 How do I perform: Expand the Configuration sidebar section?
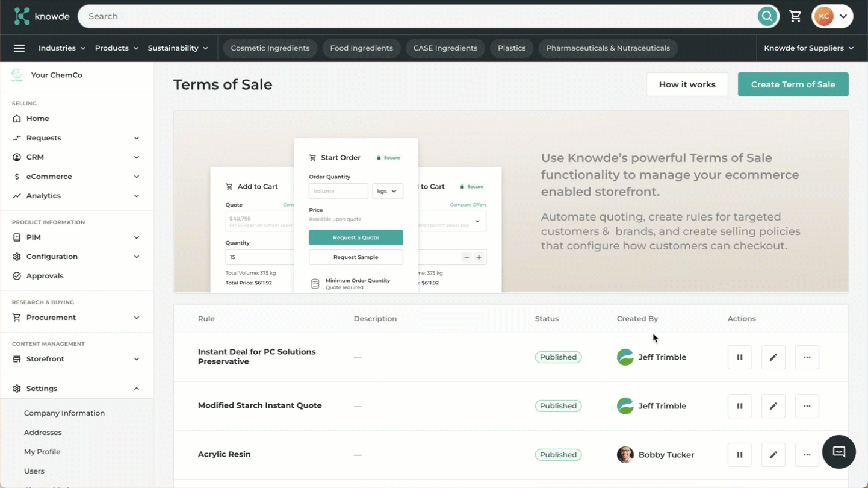point(137,257)
